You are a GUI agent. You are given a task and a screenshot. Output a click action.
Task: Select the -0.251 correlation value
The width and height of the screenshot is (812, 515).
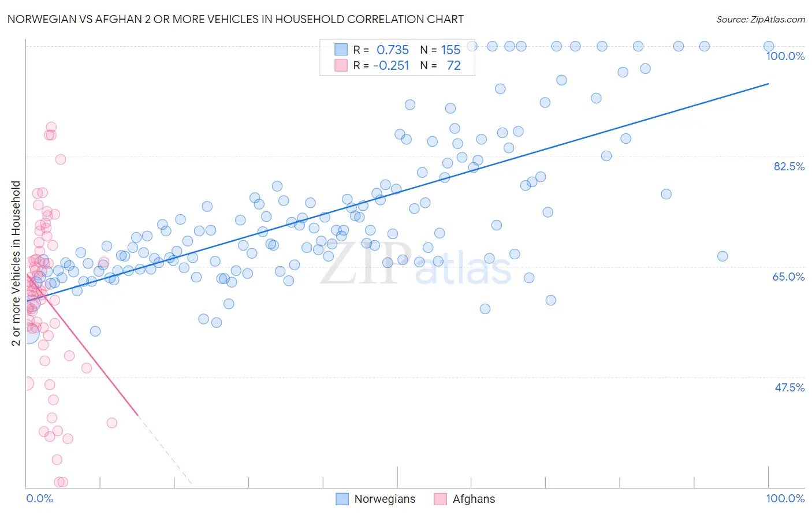click(x=392, y=65)
